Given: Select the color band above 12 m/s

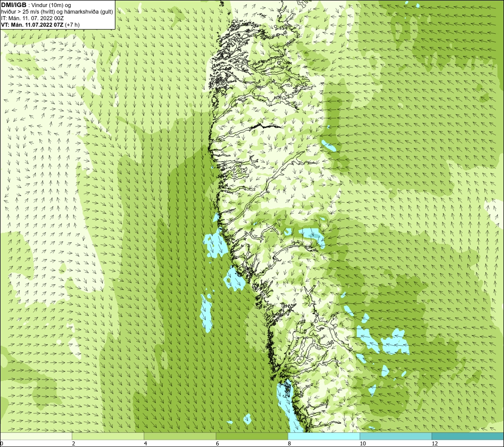Looking at the screenshot, I should pyautogui.click(x=468, y=436).
